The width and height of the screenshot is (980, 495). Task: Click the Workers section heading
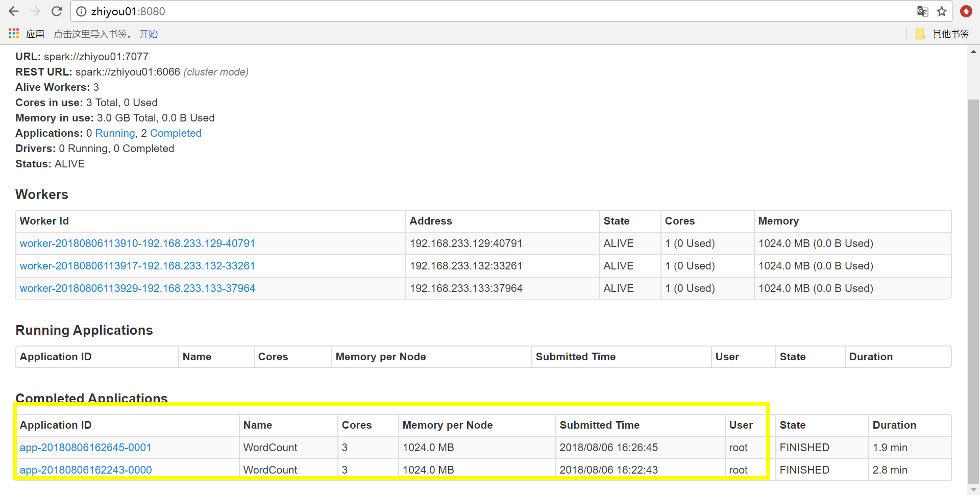42,194
